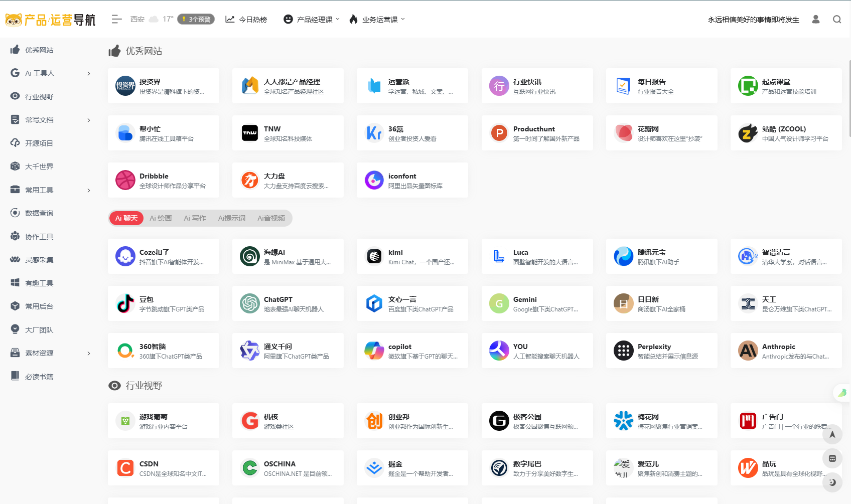Expand Ai 工具人 in the sidebar

click(x=50, y=73)
